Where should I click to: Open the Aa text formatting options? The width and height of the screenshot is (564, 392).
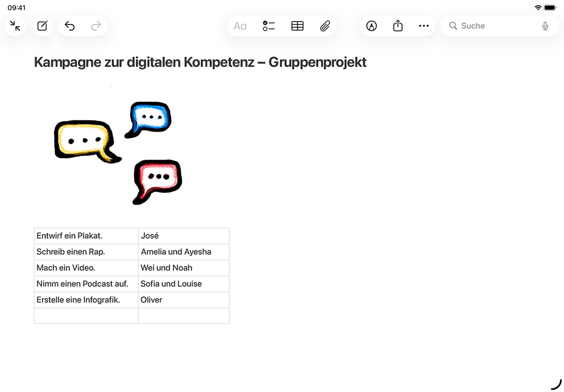coord(240,26)
